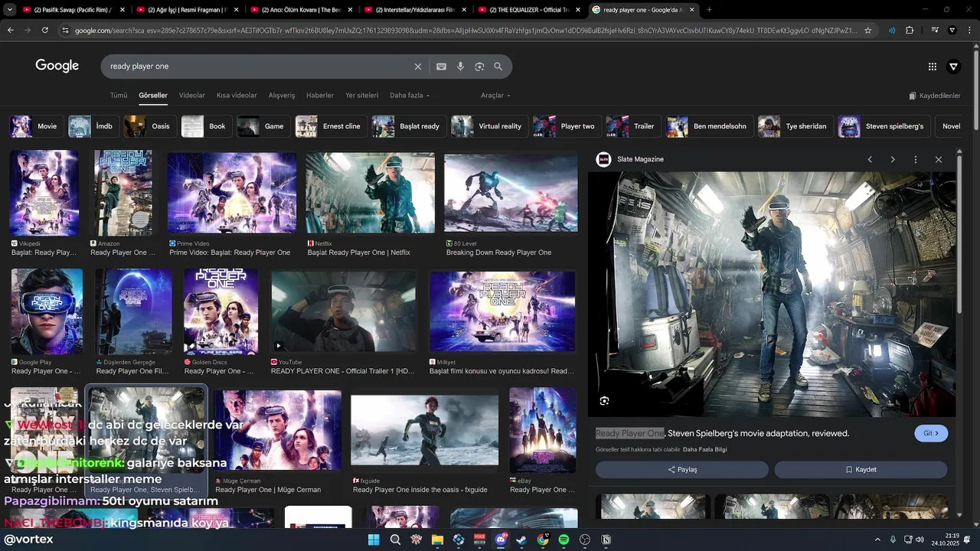The height and width of the screenshot is (551, 980).
Task: Click the Slate Magazine source name
Action: (640, 159)
